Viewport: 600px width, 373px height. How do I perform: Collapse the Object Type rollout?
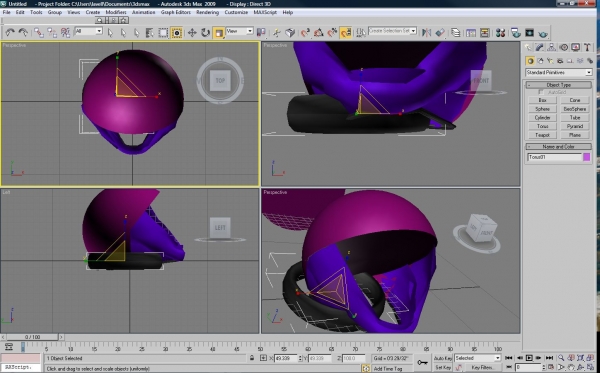tap(559, 85)
